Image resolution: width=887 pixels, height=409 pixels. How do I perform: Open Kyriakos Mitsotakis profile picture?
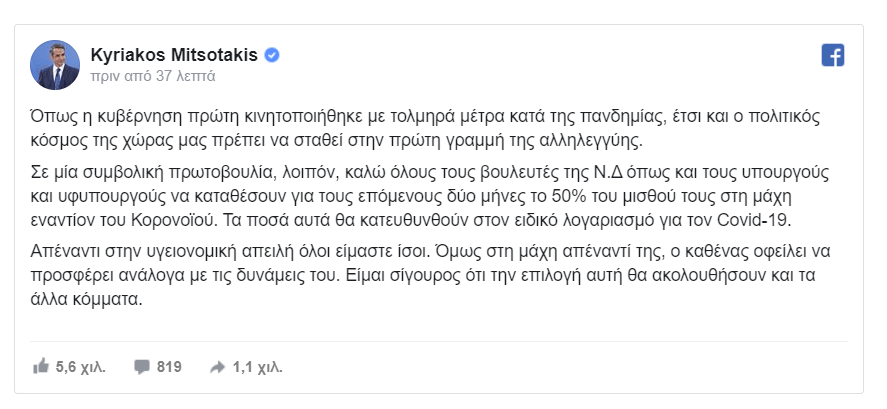coord(58,63)
